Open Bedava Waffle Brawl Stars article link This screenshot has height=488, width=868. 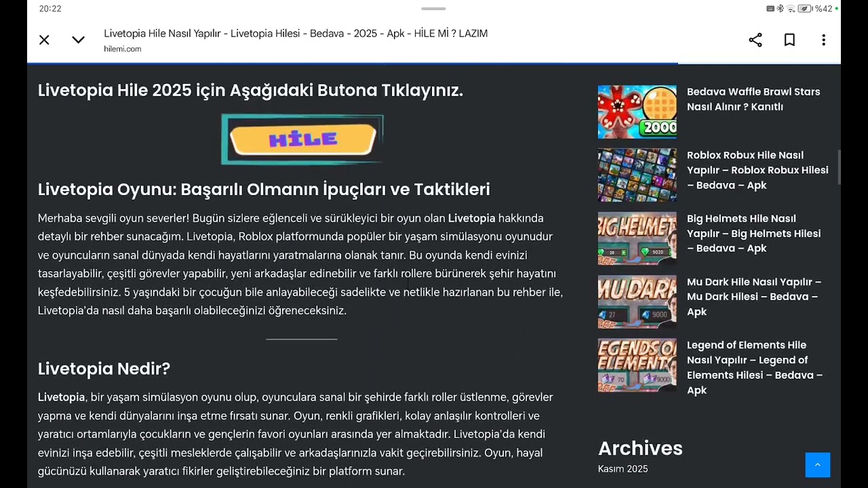pos(753,99)
